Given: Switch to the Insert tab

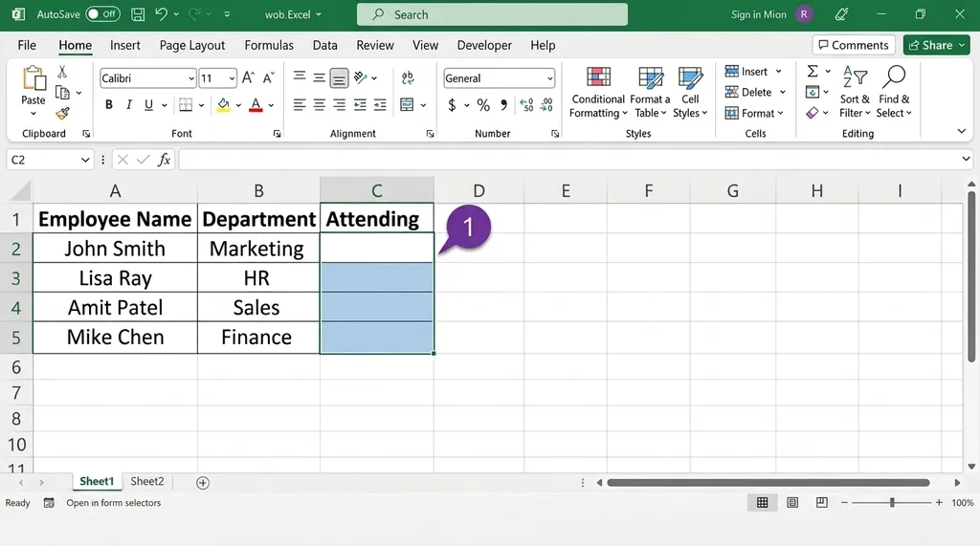Looking at the screenshot, I should point(125,45).
